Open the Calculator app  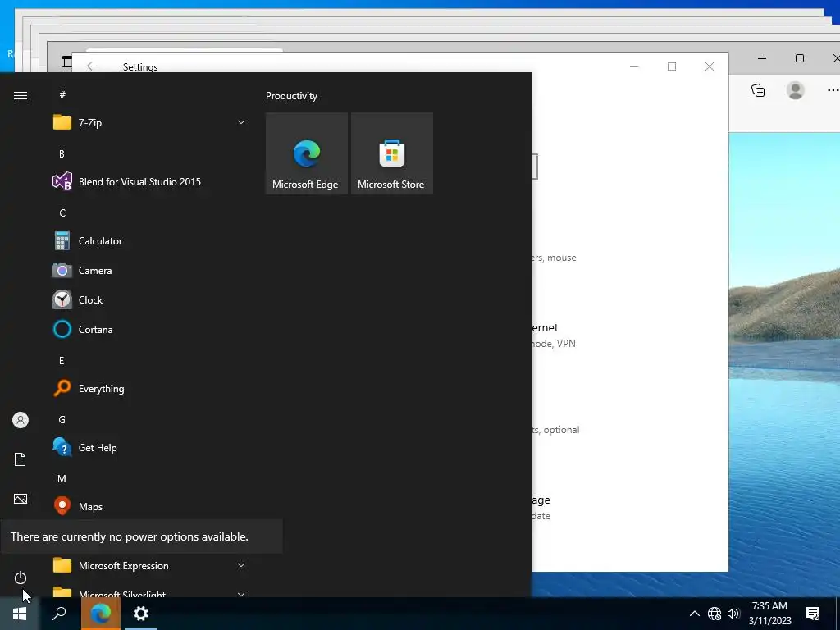tap(150, 241)
